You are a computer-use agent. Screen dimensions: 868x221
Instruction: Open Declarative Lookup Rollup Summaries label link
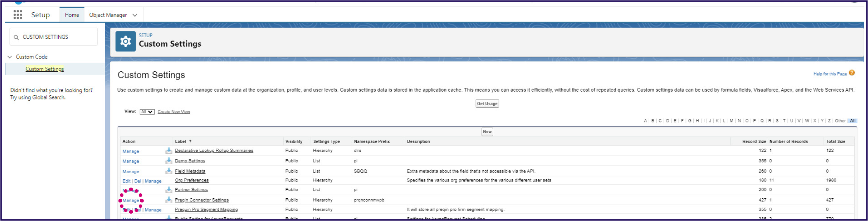(214, 150)
